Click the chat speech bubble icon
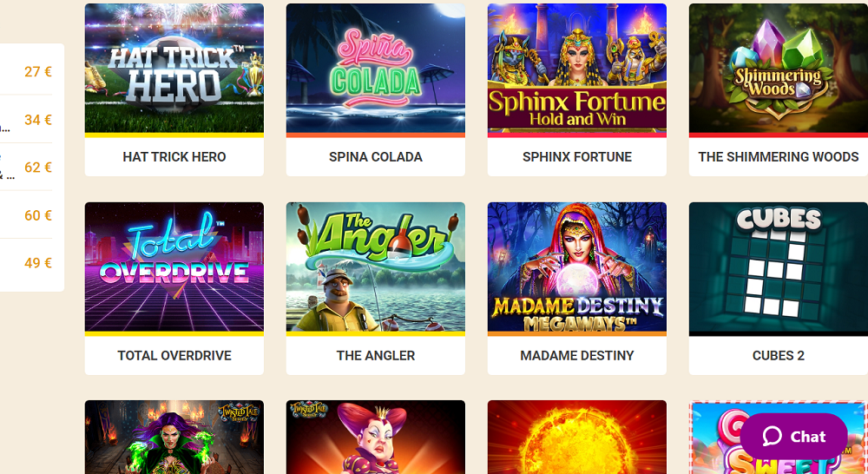 click(x=773, y=437)
